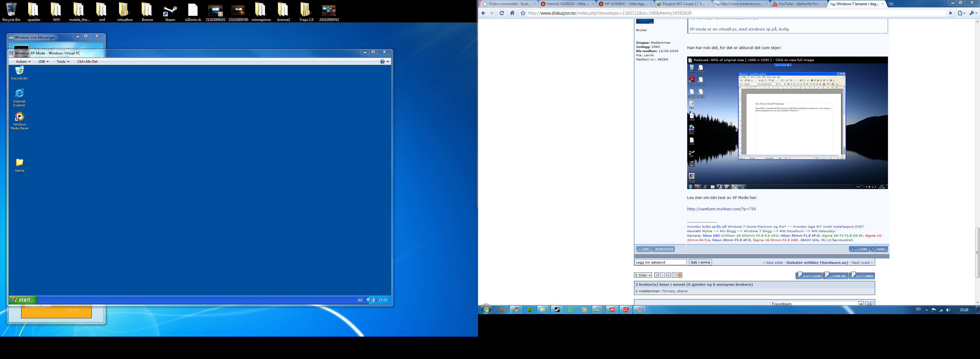The width and height of the screenshot is (980, 359).
Task: Open Diskuter artikler (Hardware.no) link
Action: click(x=817, y=263)
